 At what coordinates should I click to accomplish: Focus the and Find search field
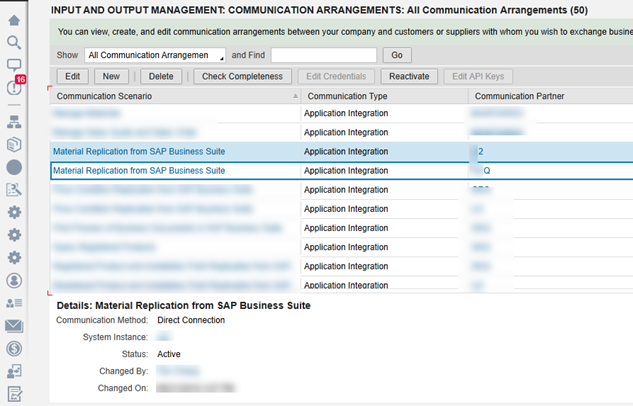coord(324,55)
